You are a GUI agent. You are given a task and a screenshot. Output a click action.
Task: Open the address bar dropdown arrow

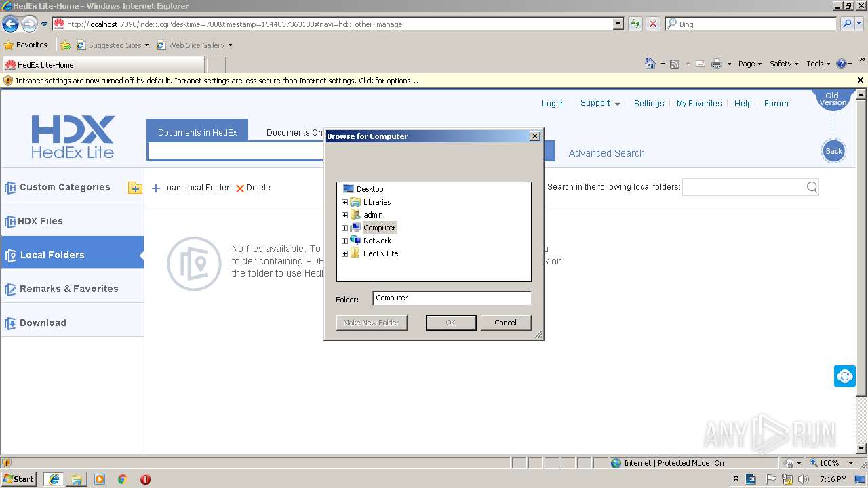tap(618, 24)
